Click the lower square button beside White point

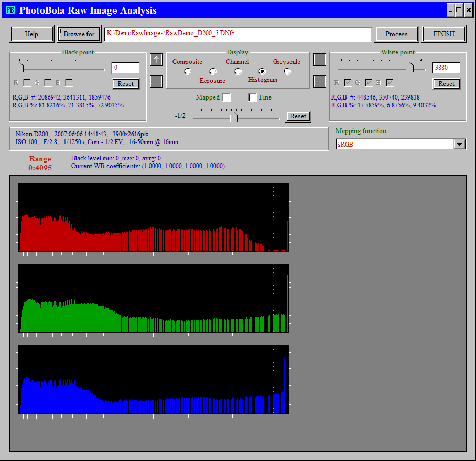click(x=320, y=82)
